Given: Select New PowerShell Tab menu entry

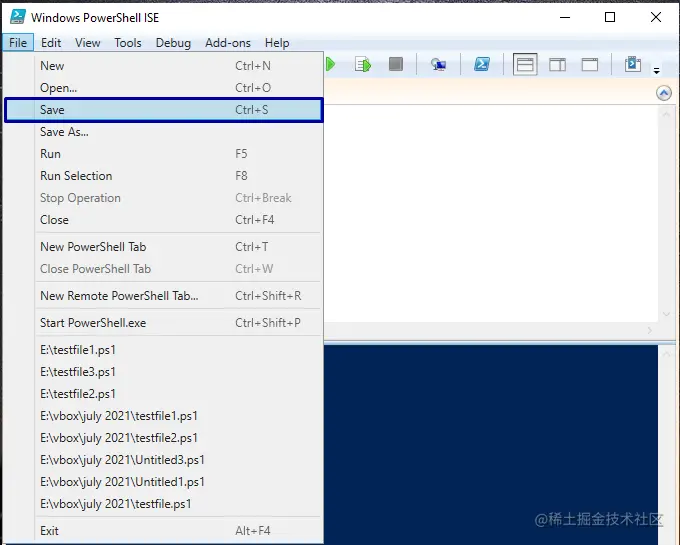Looking at the screenshot, I should click(163, 247).
